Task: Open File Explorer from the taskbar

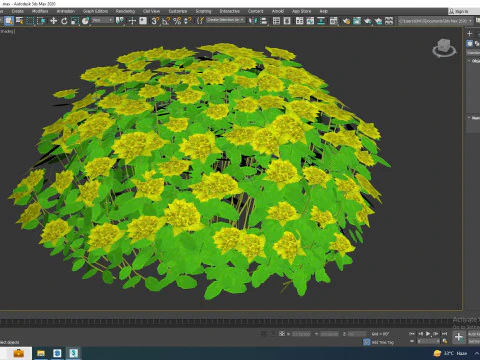Action: coord(41,353)
